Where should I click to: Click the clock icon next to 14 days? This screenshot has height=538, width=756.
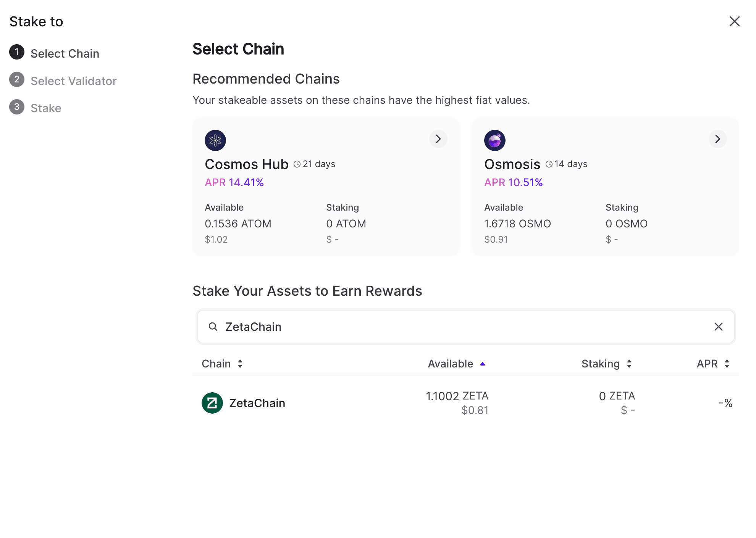click(549, 164)
